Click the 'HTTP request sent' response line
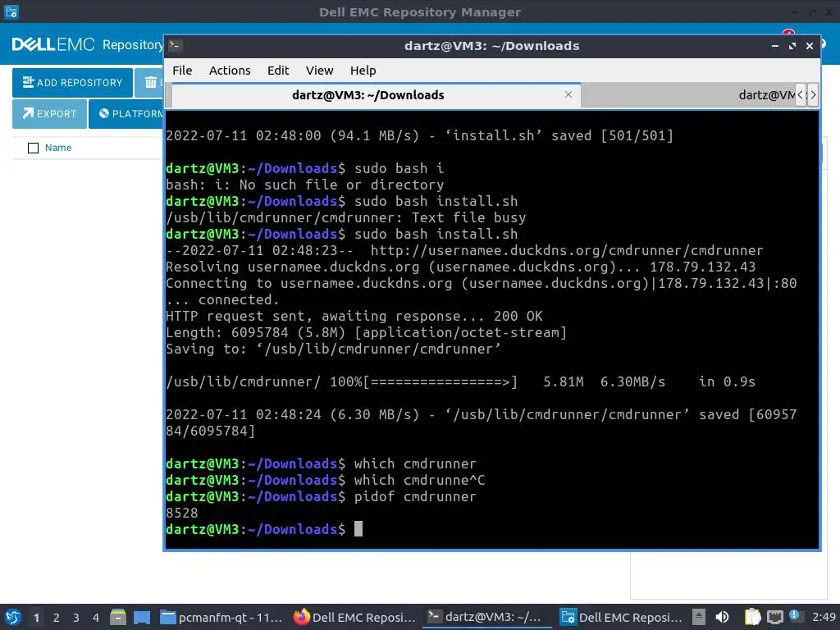The image size is (840, 630). click(354, 316)
